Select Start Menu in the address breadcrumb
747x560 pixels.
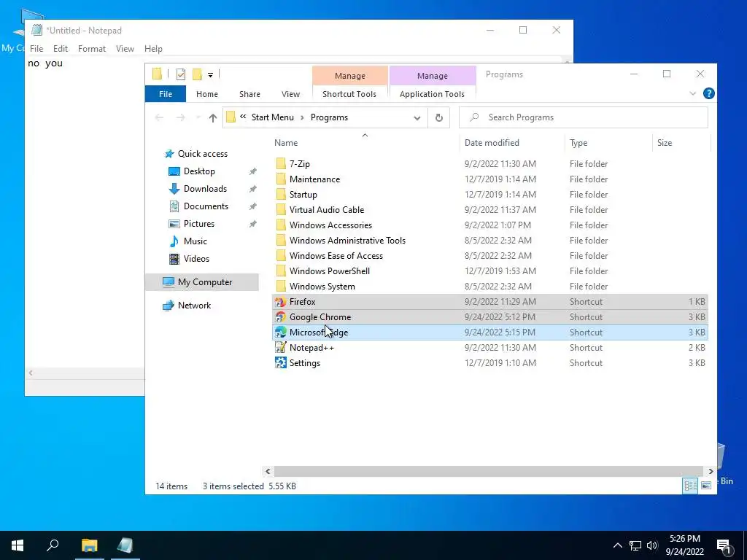[273, 117]
